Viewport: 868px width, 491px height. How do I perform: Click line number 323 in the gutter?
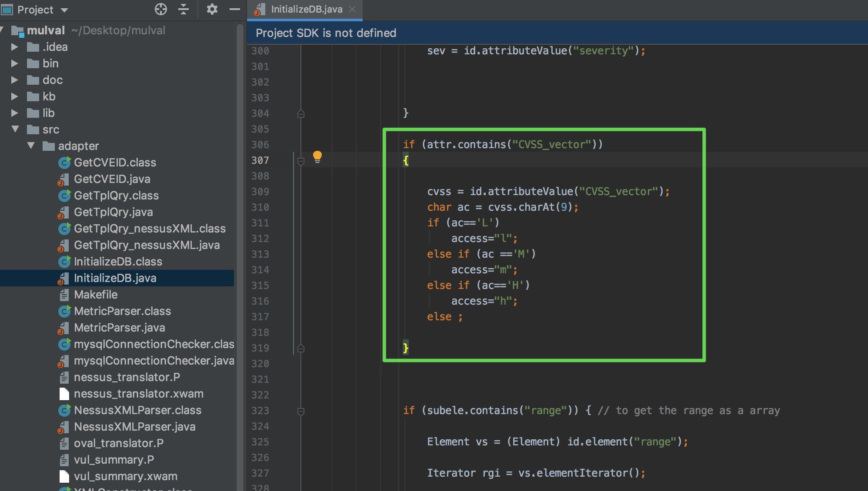(260, 411)
